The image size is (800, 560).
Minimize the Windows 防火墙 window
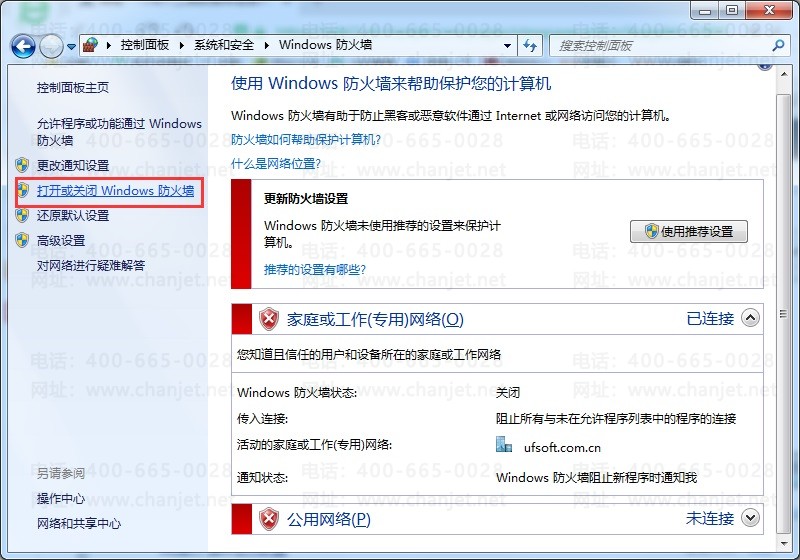tap(706, 10)
